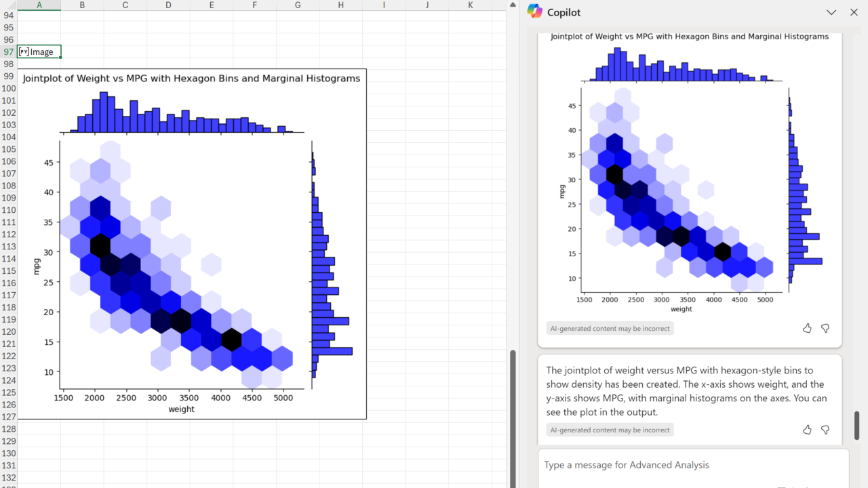Click the AI-generated content notice under the text reply

(x=610, y=430)
